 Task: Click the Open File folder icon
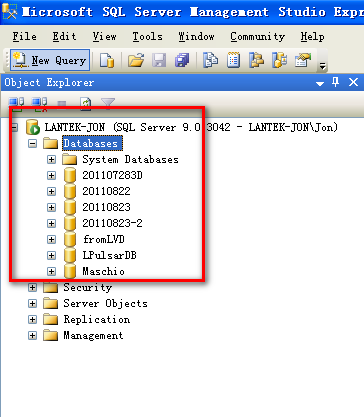click(136, 60)
